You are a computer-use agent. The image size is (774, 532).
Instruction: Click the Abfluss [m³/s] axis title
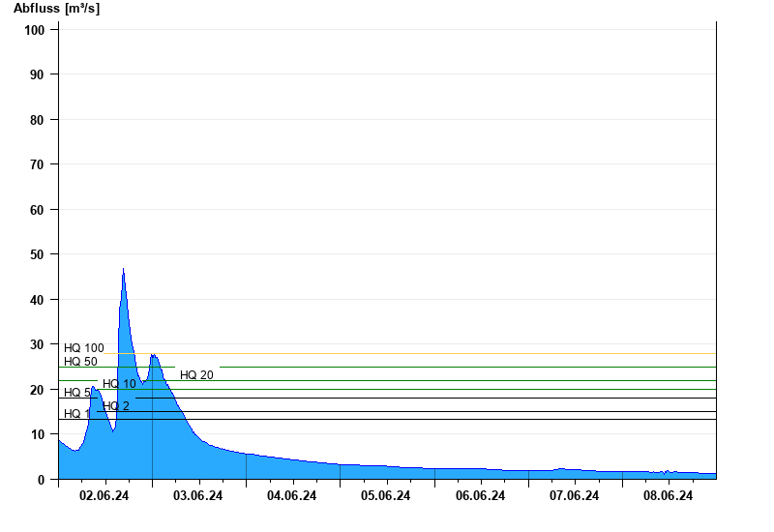pyautogui.click(x=56, y=9)
